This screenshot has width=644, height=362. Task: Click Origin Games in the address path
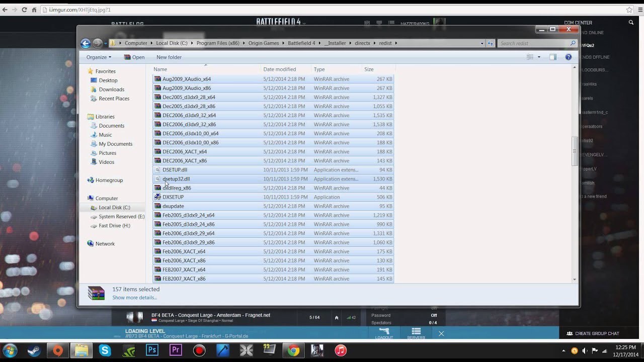(264, 43)
